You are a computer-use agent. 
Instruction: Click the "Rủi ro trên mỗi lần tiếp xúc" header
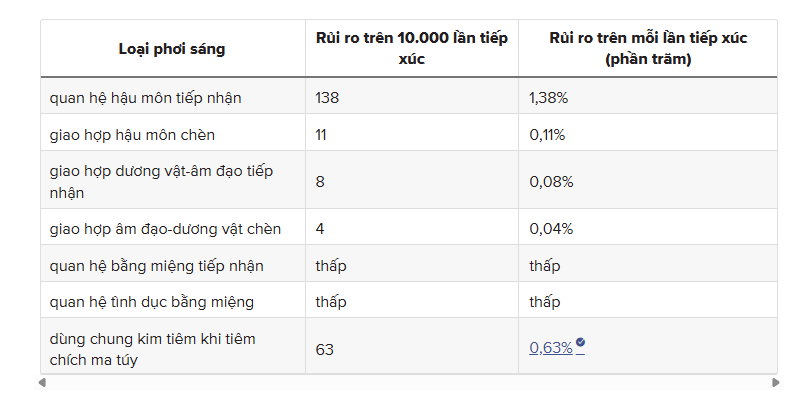[x=647, y=48]
